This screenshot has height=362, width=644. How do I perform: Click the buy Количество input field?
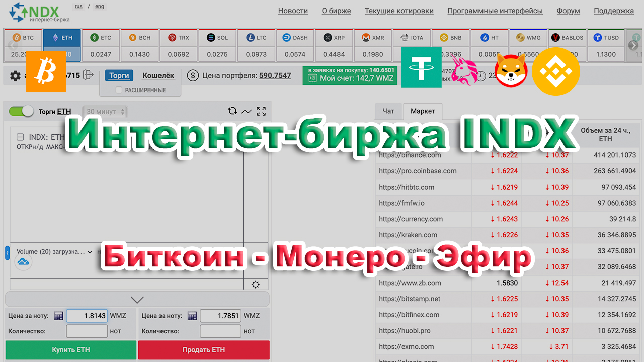point(87,331)
